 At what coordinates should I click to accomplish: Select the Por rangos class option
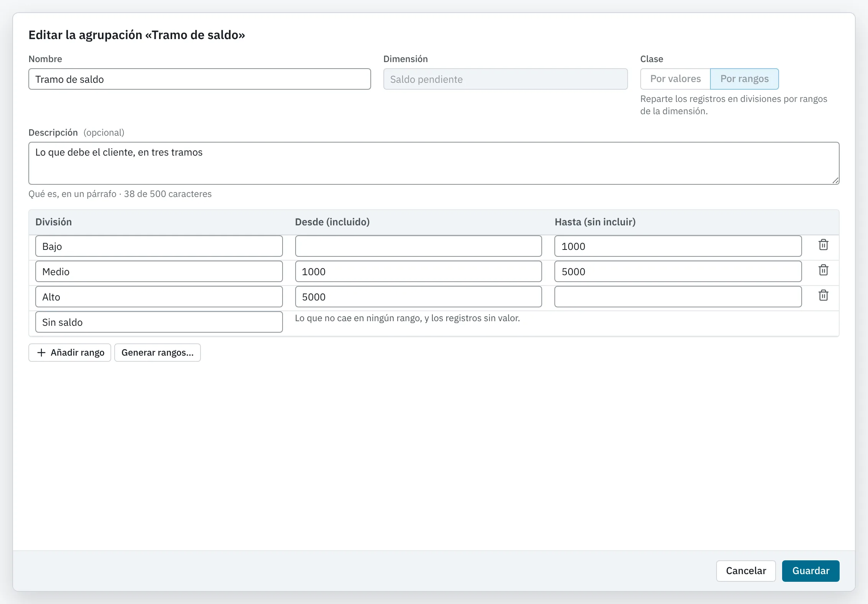point(744,79)
